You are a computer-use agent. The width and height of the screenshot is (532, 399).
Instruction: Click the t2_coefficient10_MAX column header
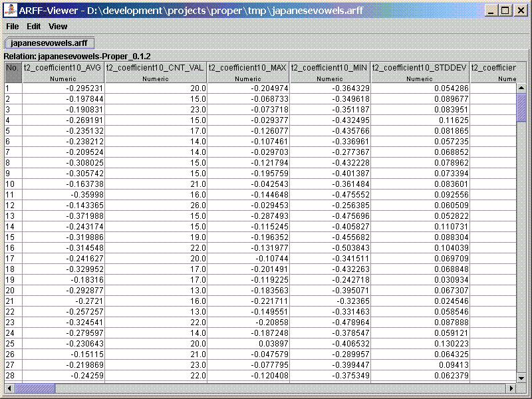tap(248, 72)
